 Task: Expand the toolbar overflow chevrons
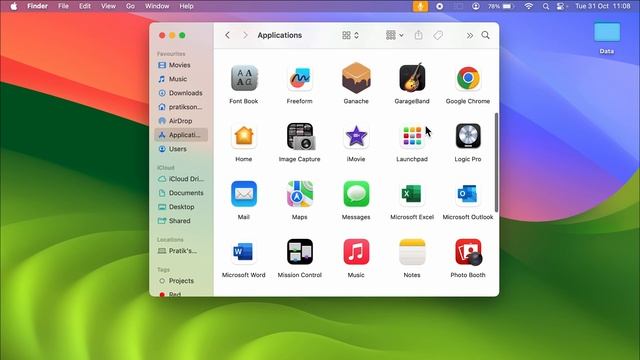[470, 36]
